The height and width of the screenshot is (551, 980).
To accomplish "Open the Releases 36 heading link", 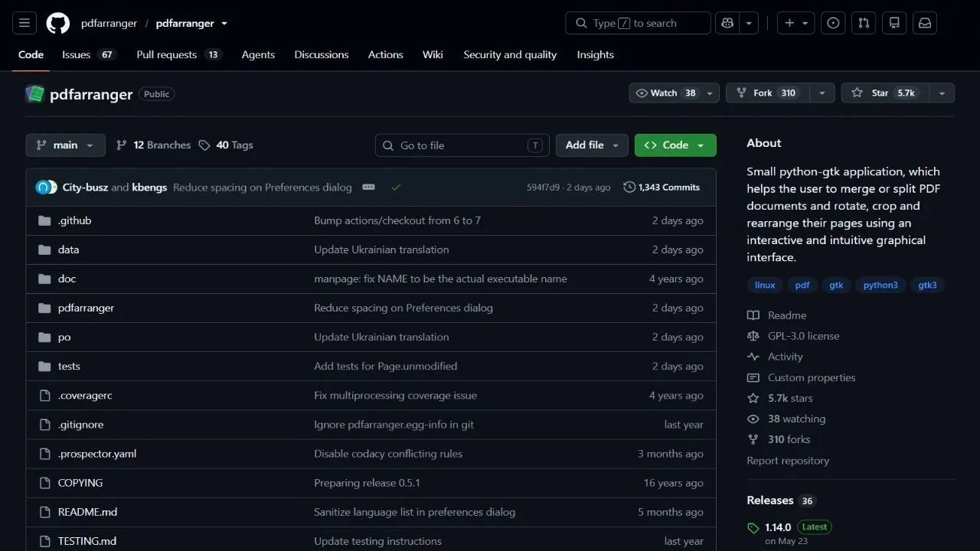I will pyautogui.click(x=781, y=500).
